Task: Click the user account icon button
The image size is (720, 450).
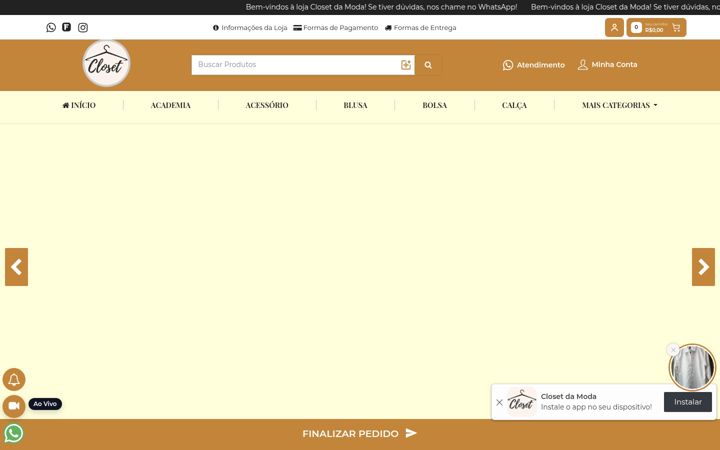Action: point(614,28)
